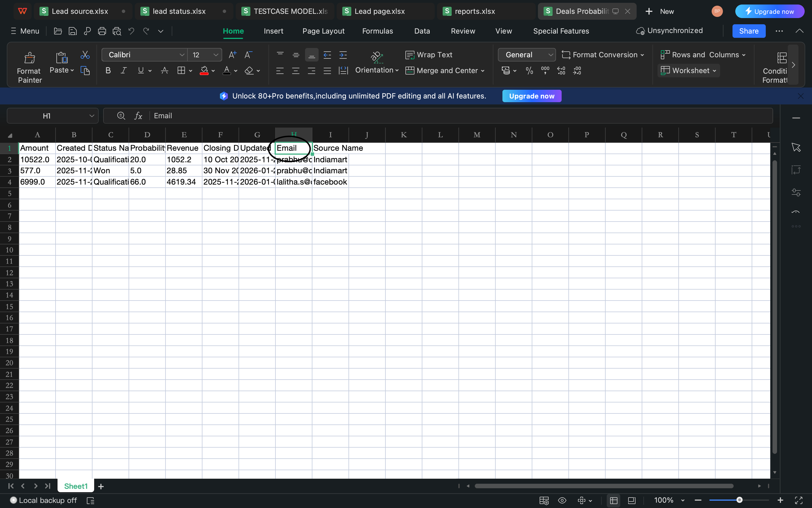Screen dimensions: 812x508
Task: Decrease font size with A- icon
Action: pyautogui.click(x=248, y=55)
